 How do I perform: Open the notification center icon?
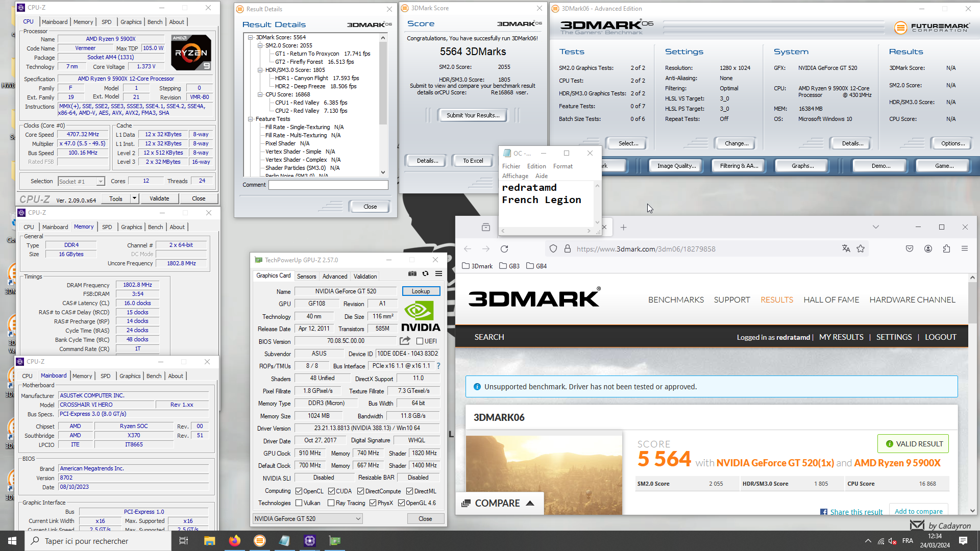coord(963,541)
